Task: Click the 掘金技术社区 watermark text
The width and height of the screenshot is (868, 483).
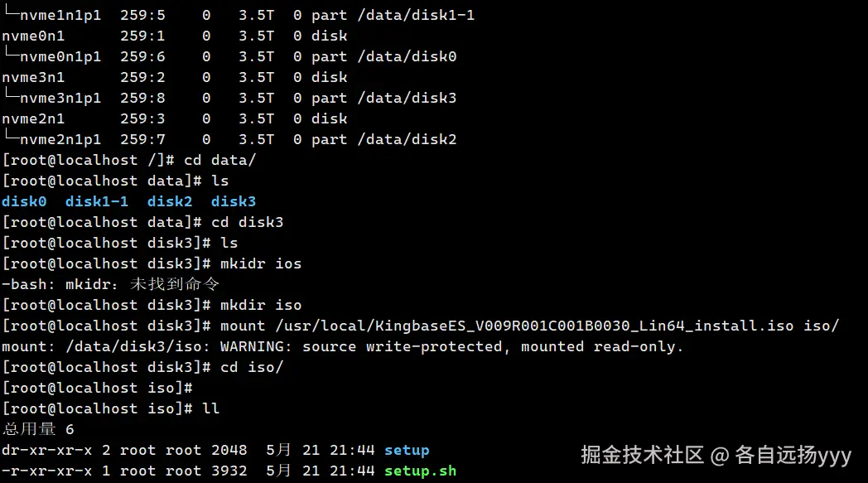Action: [x=642, y=454]
